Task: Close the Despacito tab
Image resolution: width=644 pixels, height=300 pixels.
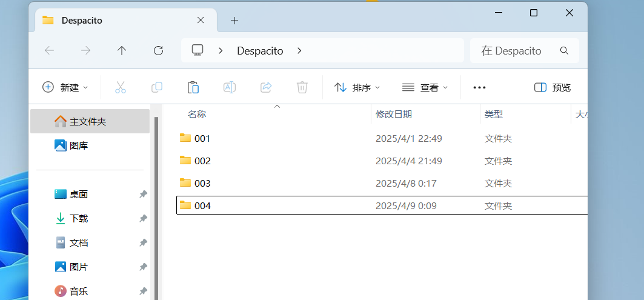Action: (x=201, y=20)
